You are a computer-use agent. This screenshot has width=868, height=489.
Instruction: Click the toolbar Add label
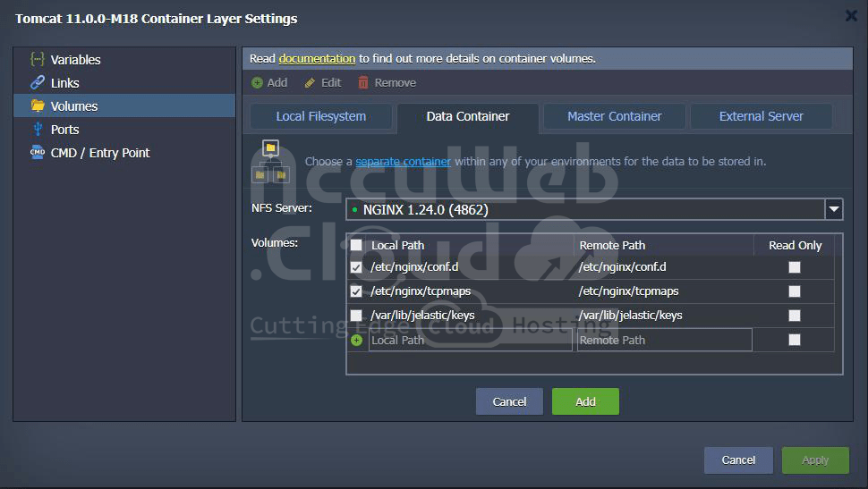[x=277, y=83]
